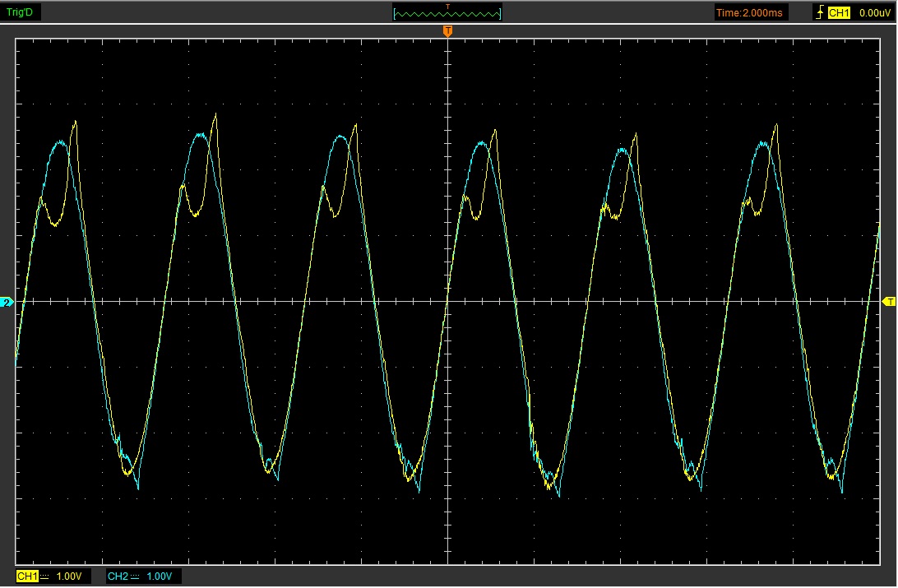
Task: Toggle the yellow CH1 channel label at bottom
Action: [x=27, y=576]
